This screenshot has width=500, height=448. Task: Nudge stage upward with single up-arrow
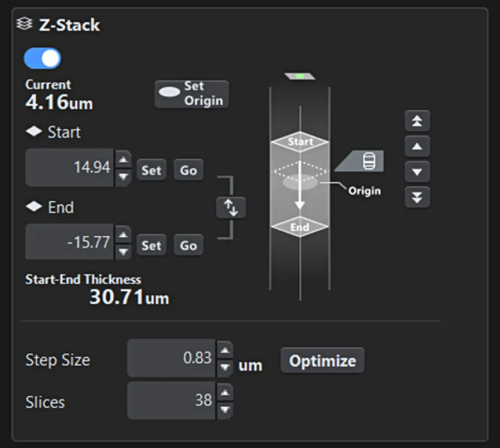pyautogui.click(x=418, y=147)
